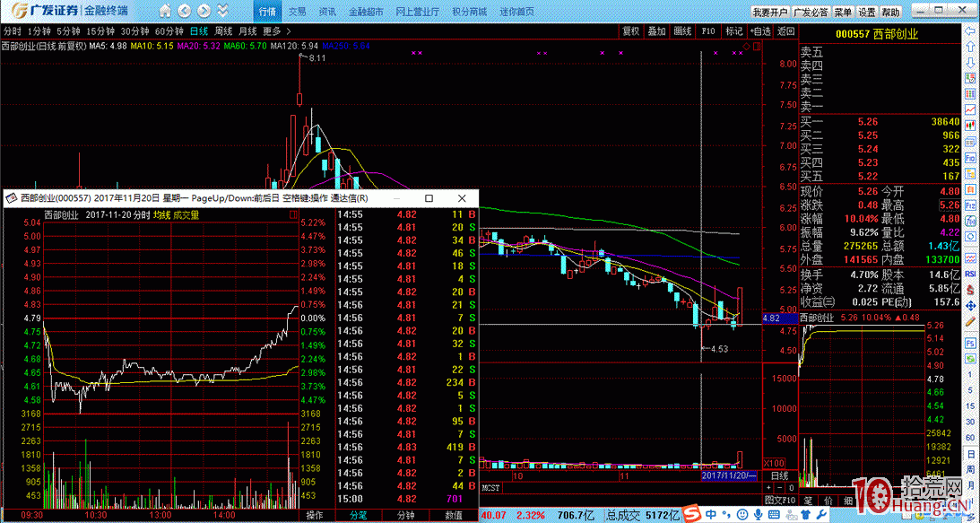Image resolution: width=980 pixels, height=523 pixels.
Task: Open 操作 tab in intraday popup
Action: coord(315,516)
